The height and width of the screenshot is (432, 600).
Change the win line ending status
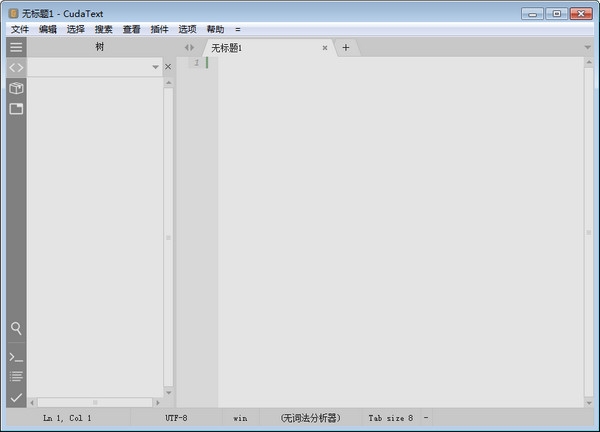(x=240, y=418)
